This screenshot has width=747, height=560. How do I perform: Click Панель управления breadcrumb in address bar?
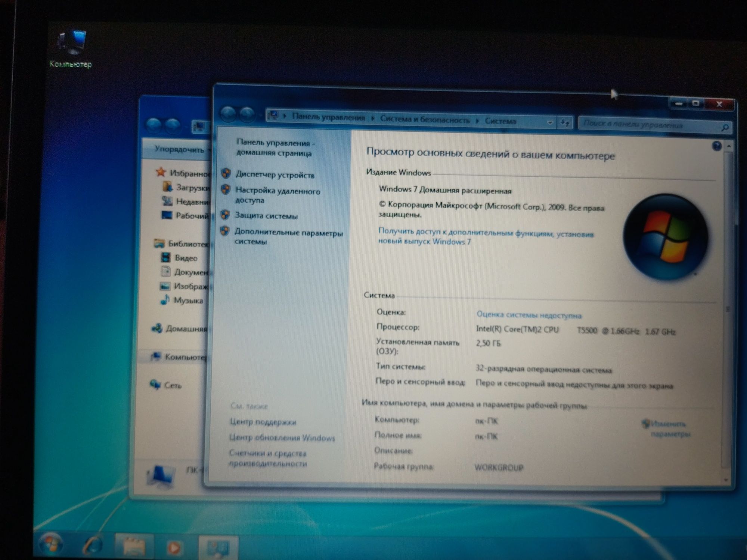[x=328, y=117]
